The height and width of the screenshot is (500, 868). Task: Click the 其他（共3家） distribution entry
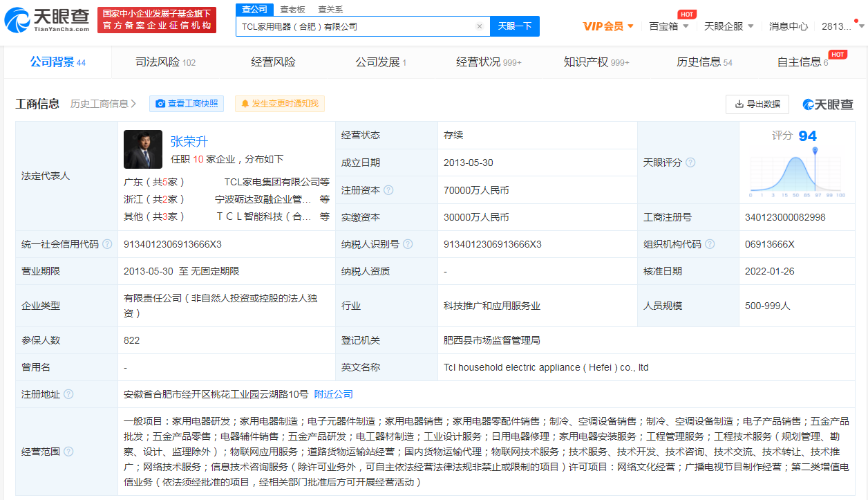click(x=154, y=216)
